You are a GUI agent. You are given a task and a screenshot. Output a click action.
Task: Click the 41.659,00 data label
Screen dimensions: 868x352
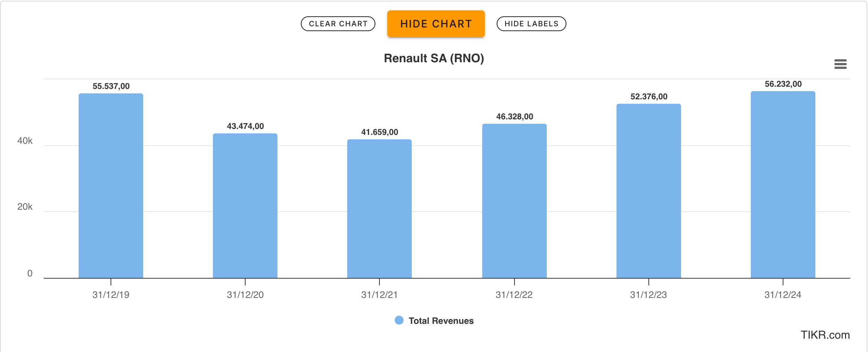379,132
